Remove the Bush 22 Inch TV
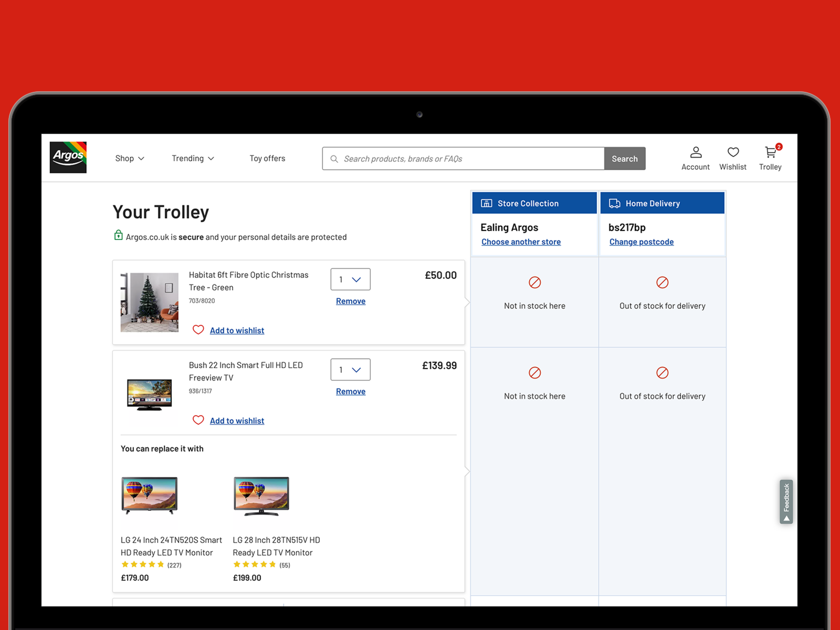The image size is (840, 630). 350,391
